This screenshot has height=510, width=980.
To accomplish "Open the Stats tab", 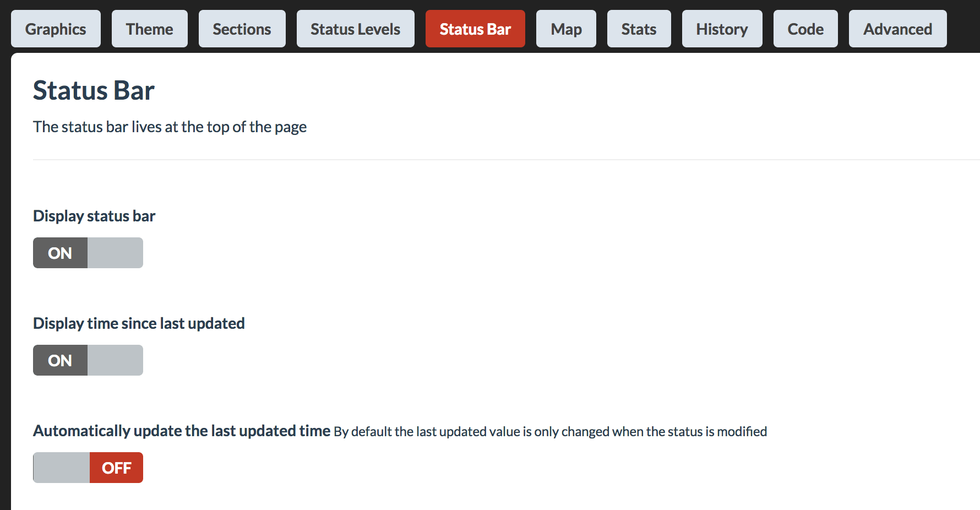I will coord(639,29).
